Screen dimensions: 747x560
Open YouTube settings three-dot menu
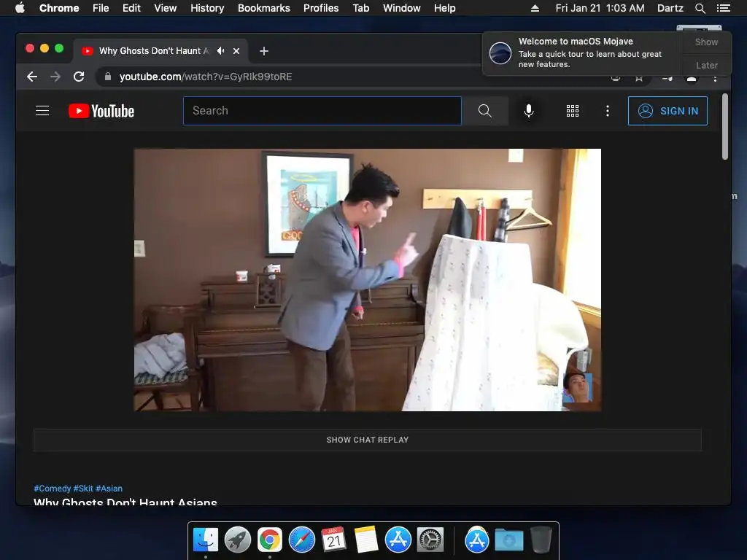(608, 111)
